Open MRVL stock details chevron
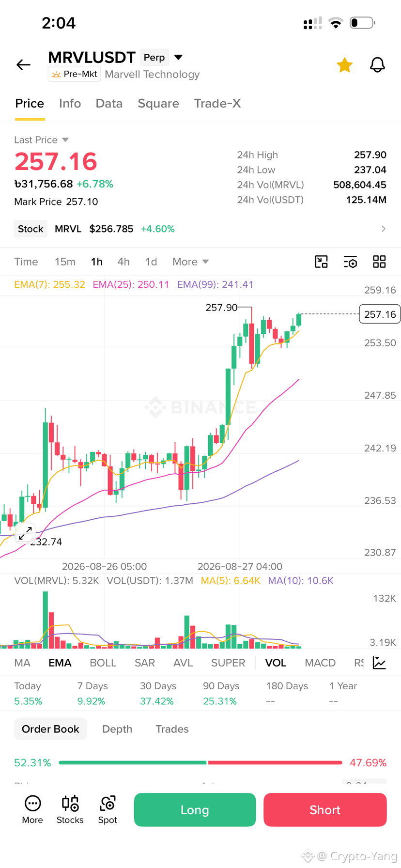The height and width of the screenshot is (868, 401). 383,229
